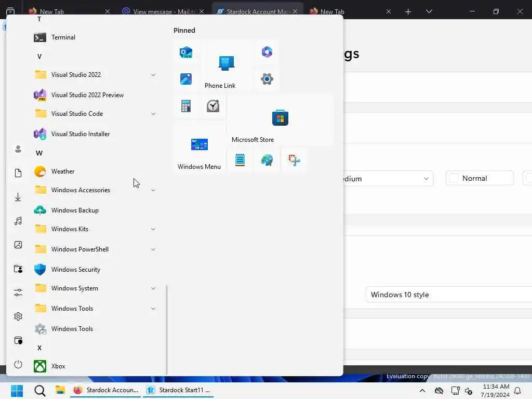Open the Windows 10 style dropdown
This screenshot has width=532, height=399.
tap(448, 295)
